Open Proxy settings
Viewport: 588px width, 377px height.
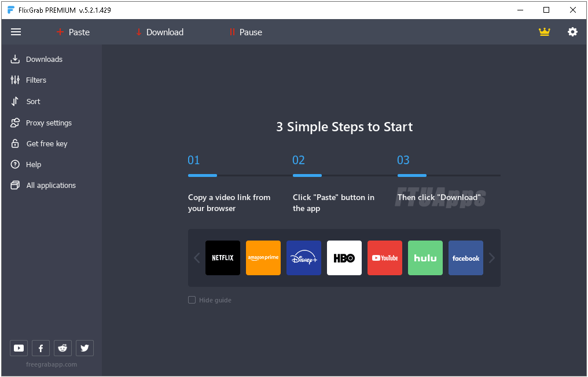[x=41, y=123]
